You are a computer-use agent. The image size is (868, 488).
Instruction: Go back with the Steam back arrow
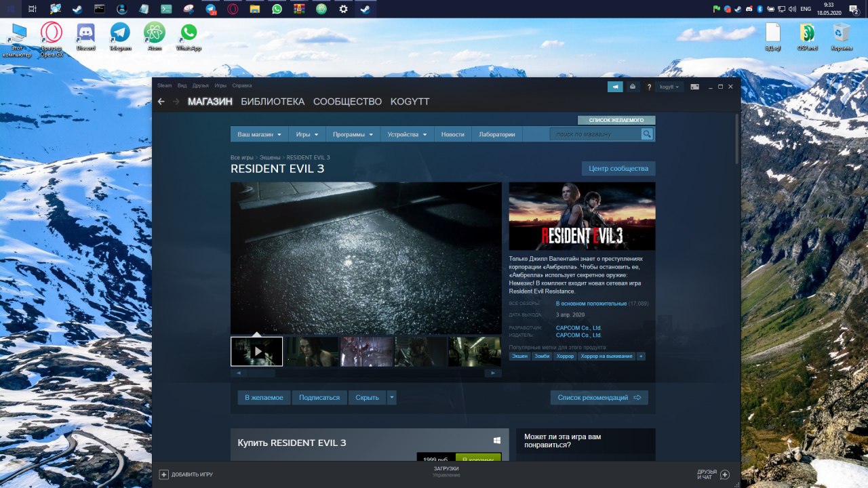tap(161, 102)
